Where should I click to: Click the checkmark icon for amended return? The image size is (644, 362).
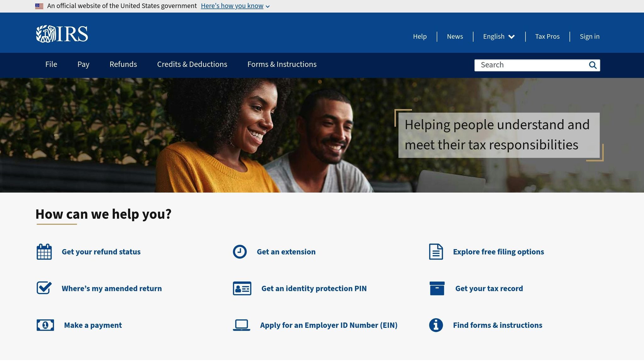coord(44,288)
